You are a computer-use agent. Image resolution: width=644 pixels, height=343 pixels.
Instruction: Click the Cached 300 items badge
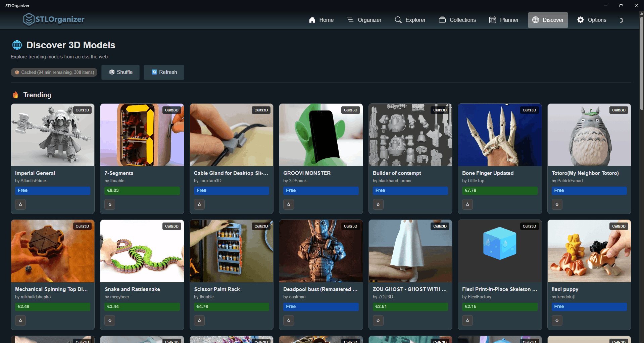tap(54, 72)
